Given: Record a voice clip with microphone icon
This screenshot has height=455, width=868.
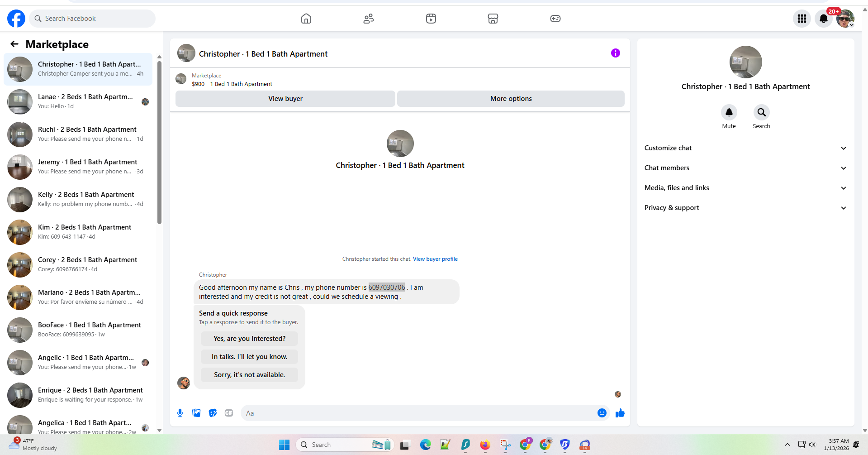Looking at the screenshot, I should click(180, 413).
